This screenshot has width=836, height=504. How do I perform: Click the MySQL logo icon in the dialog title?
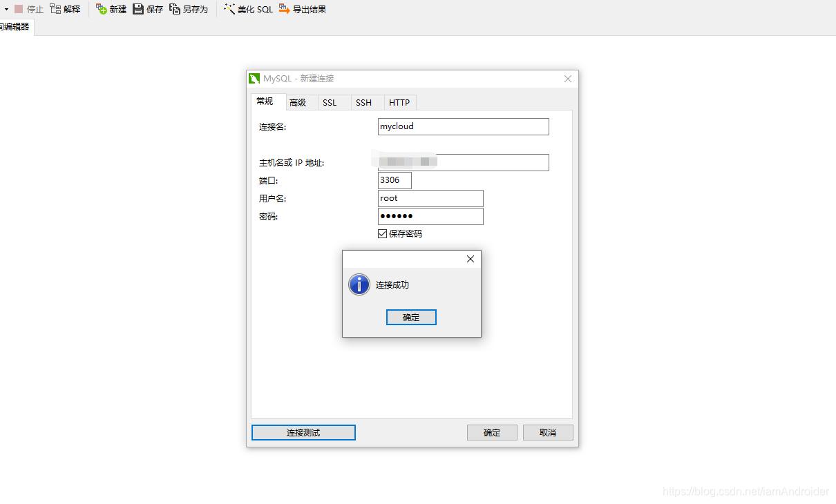point(254,79)
